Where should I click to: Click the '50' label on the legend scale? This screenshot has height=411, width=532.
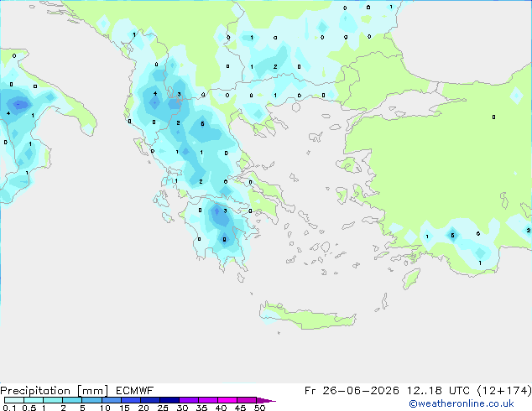pyautogui.click(x=259, y=408)
